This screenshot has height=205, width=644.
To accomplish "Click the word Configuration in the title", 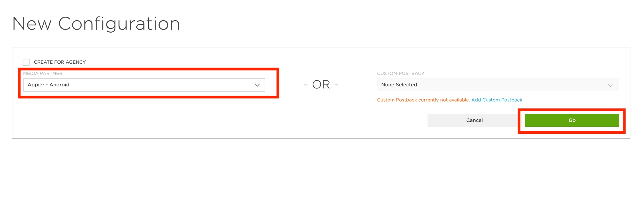I will coord(119,24).
